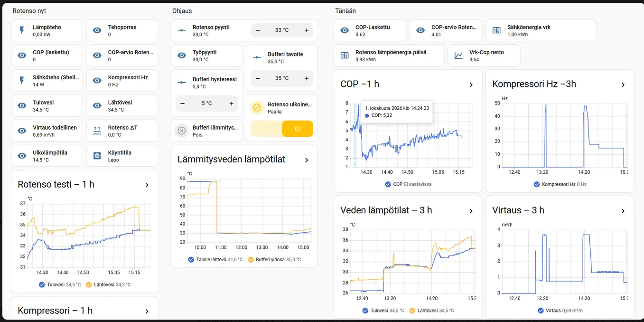Click the Käyntitila state icon

(97, 156)
